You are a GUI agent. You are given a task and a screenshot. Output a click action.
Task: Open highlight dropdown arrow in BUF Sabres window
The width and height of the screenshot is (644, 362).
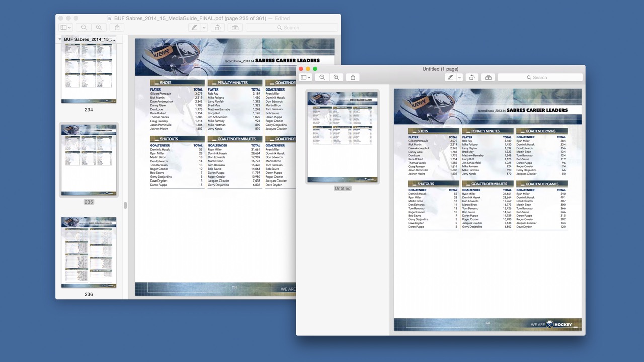pyautogui.click(x=204, y=27)
